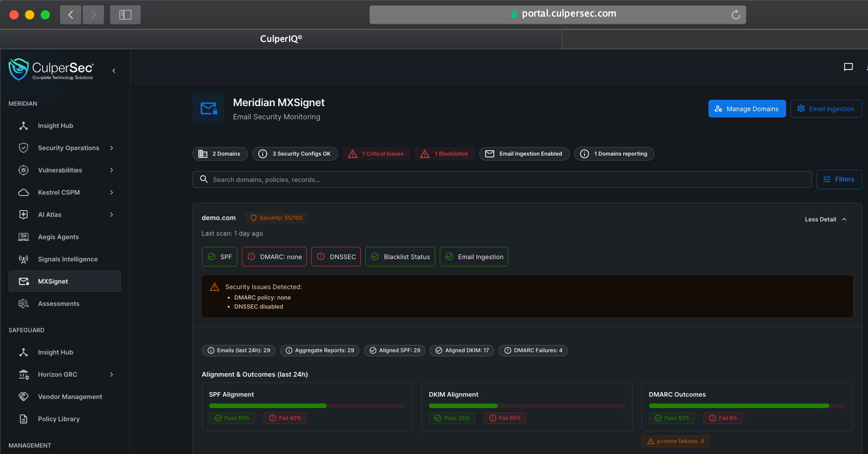Viewport: 868px width, 454px height.
Task: Click the Security: 55/100 score badge
Action: (276, 218)
